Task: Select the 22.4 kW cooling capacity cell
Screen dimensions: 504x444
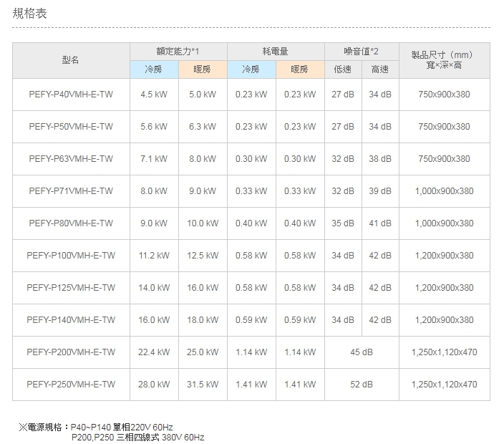Action: (154, 352)
